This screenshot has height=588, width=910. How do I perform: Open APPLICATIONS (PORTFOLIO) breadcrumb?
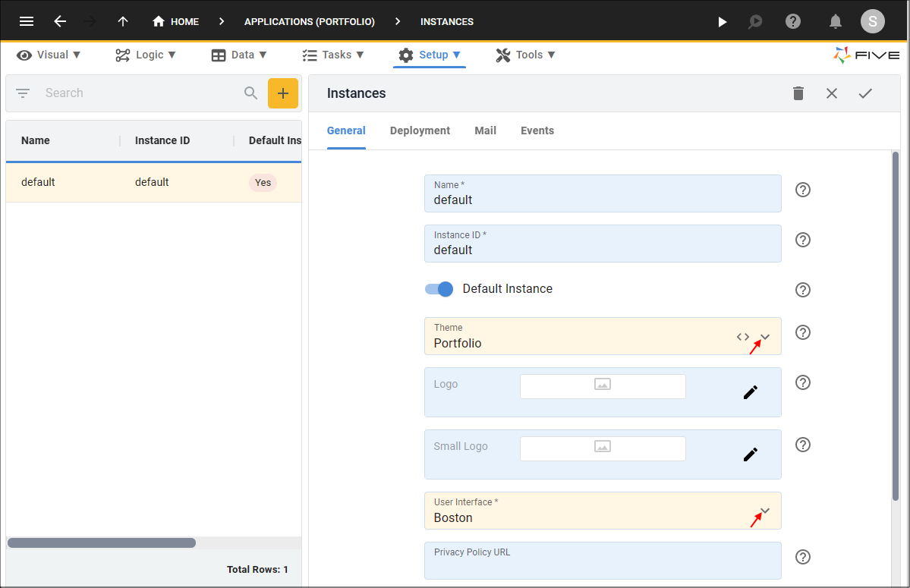310,21
